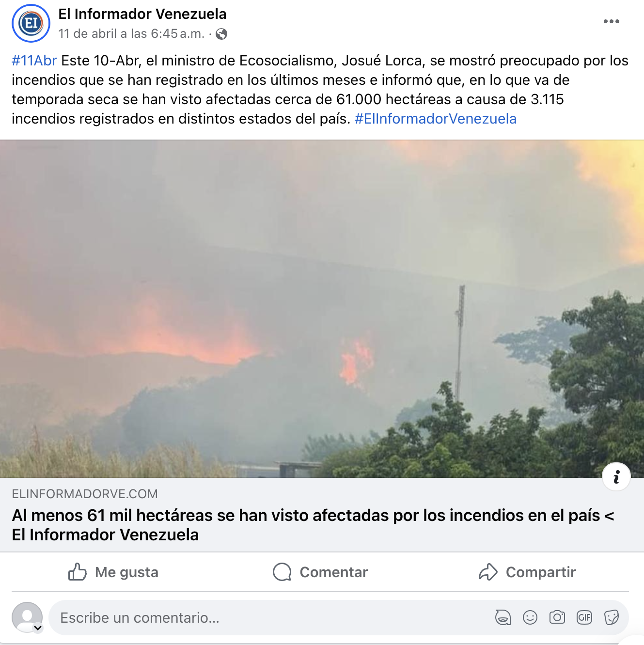644x645 pixels.
Task: Add a GIF to the comment
Action: coord(584,617)
